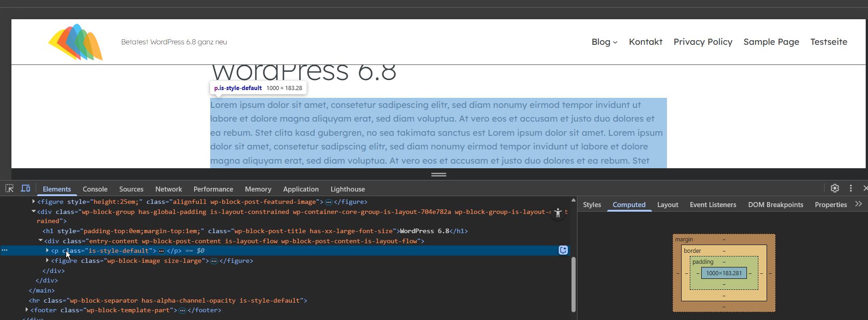Open the Event Listeners sidebar tab
The image size is (868, 320).
tap(713, 204)
